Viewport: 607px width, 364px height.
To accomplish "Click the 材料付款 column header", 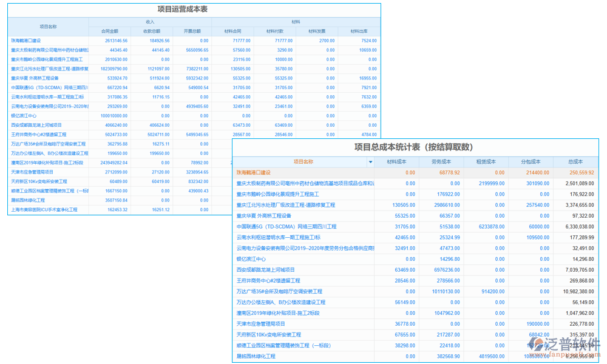I will (275, 31).
